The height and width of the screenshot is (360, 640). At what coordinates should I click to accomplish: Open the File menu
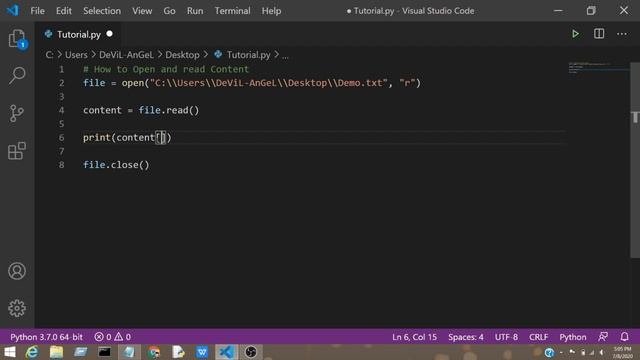coord(38,11)
